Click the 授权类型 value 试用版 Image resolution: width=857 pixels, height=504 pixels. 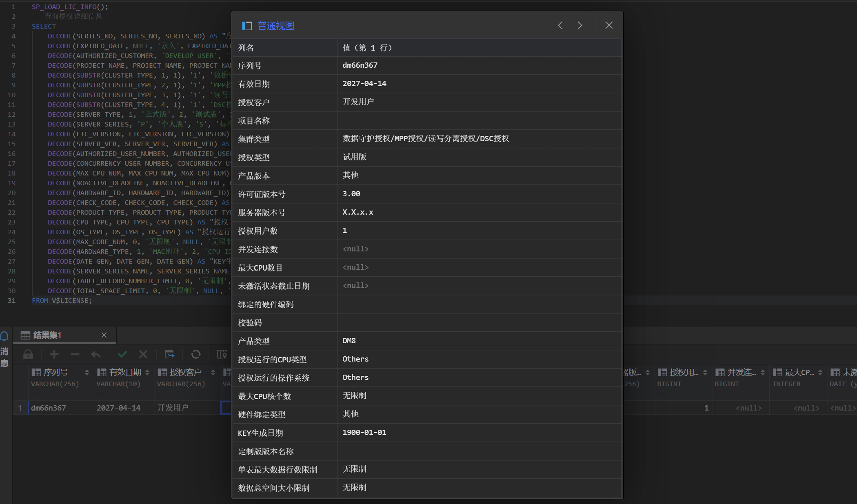point(354,157)
